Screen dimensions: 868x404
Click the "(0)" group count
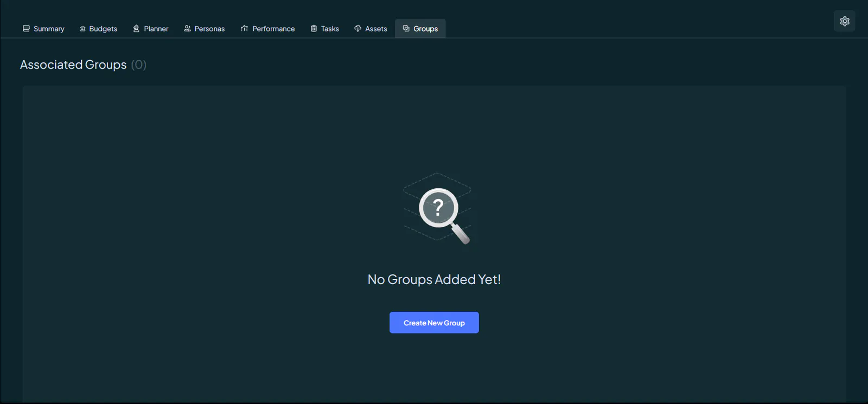(x=139, y=65)
